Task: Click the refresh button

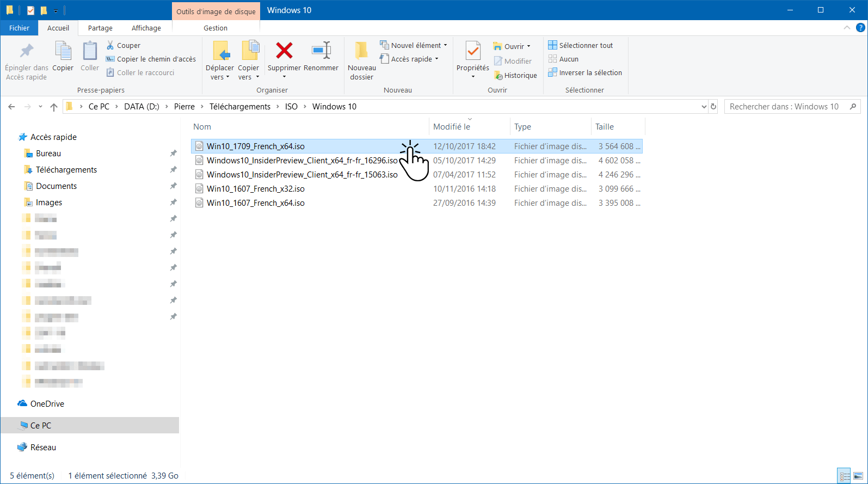Action: [713, 107]
